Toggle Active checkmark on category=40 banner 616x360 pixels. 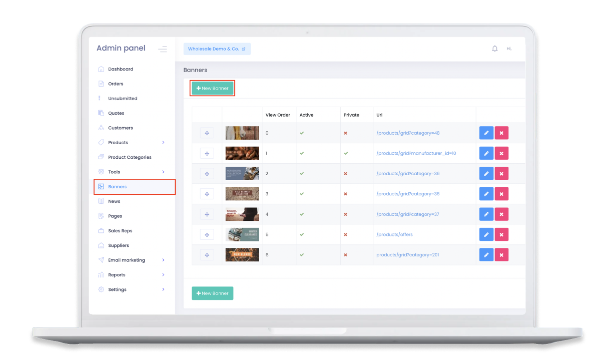(x=302, y=133)
